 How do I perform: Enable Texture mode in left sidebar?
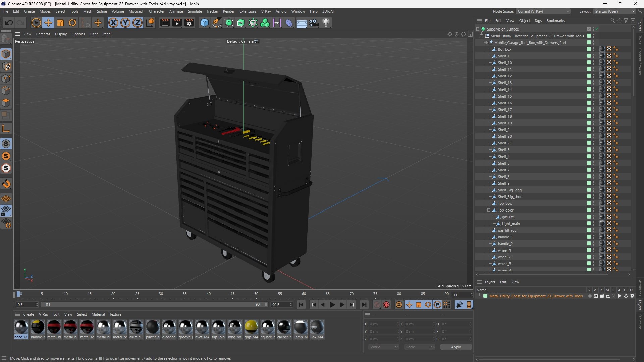tap(6, 66)
